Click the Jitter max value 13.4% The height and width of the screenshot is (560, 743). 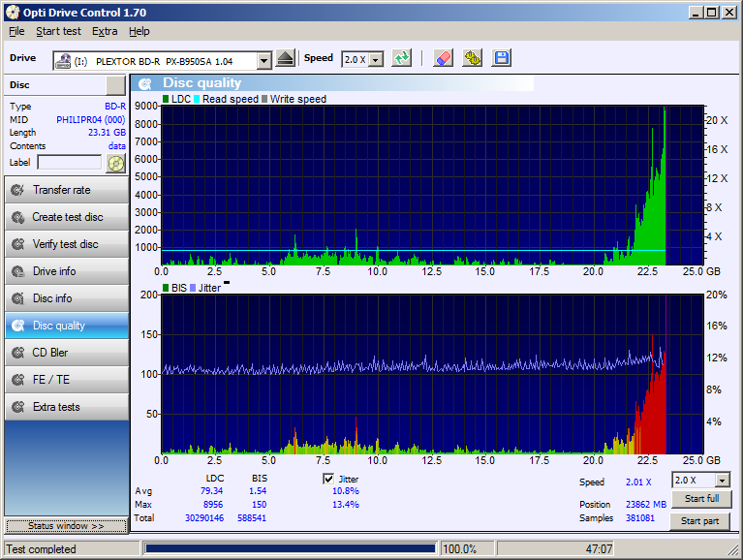(x=346, y=505)
